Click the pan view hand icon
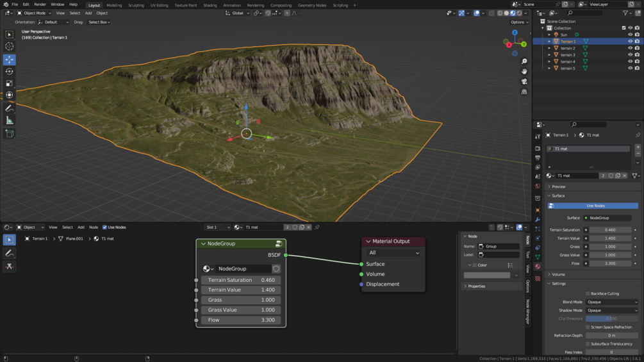 tap(524, 72)
